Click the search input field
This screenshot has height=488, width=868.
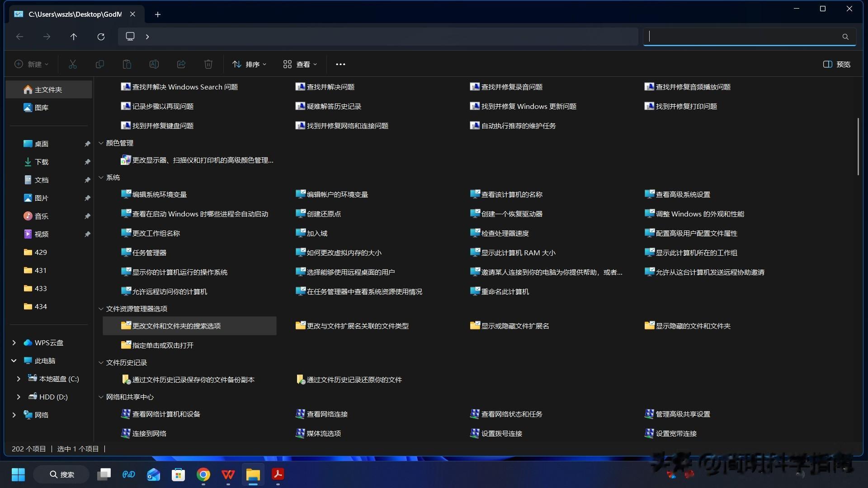744,37
